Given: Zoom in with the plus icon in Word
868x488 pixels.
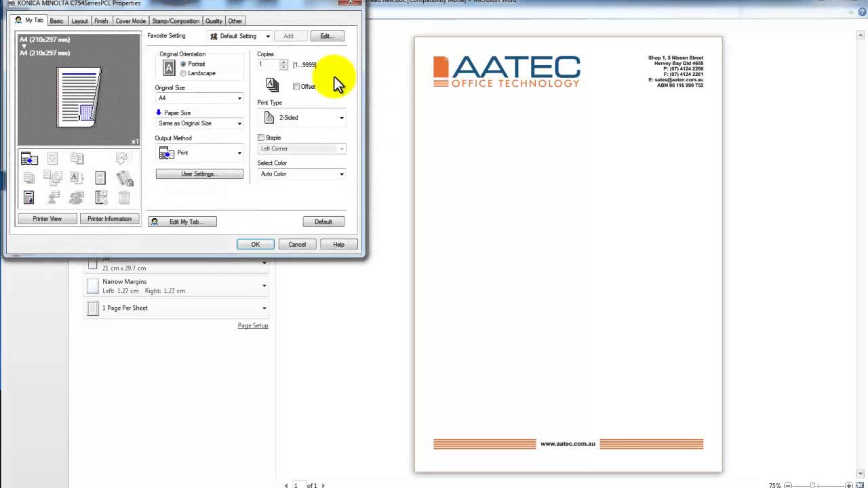Looking at the screenshot, I should 849,485.
